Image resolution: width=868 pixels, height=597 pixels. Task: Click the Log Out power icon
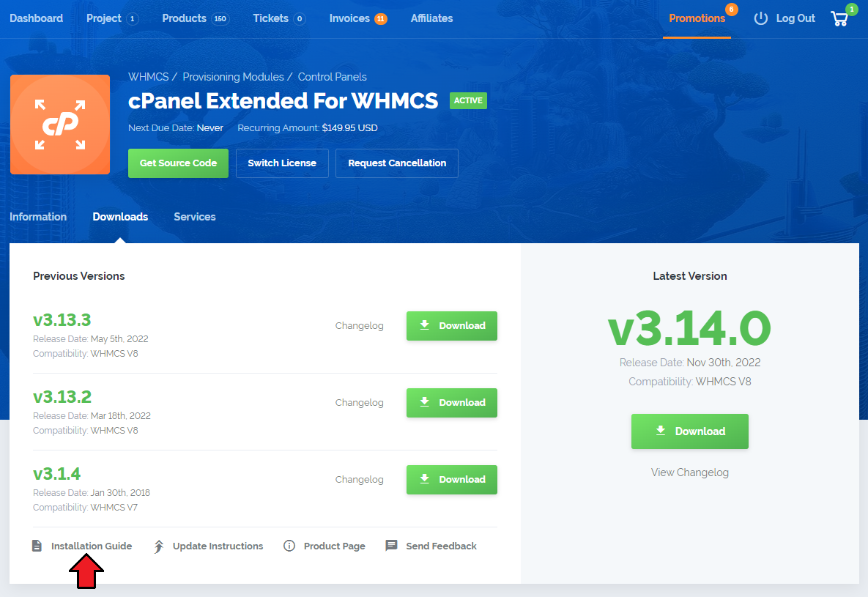tap(761, 18)
